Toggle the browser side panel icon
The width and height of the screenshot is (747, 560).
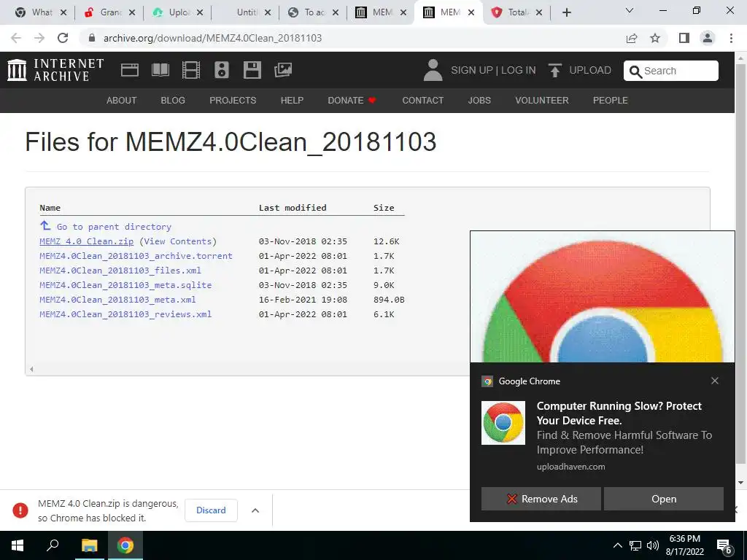coord(684,38)
